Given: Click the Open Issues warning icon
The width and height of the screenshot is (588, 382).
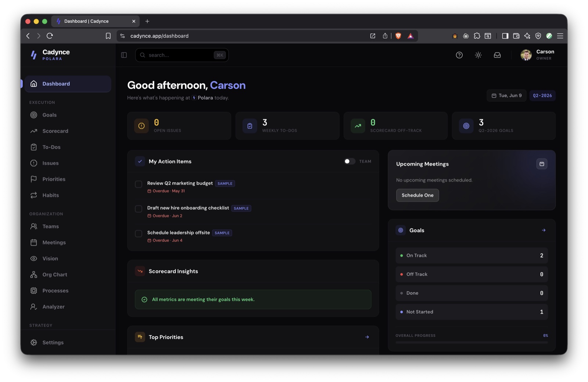Looking at the screenshot, I should (141, 126).
